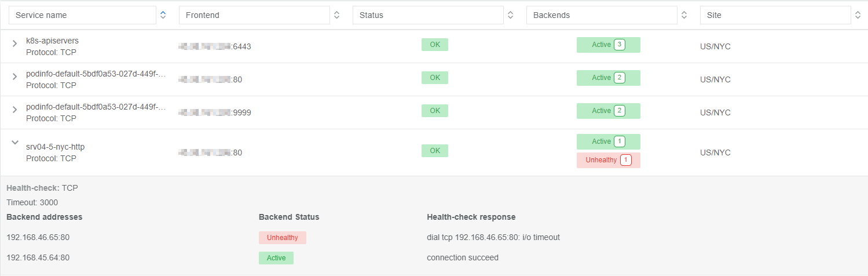Select backend address 192.168.45.64:80
This screenshot has height=276, width=868.
click(38, 257)
